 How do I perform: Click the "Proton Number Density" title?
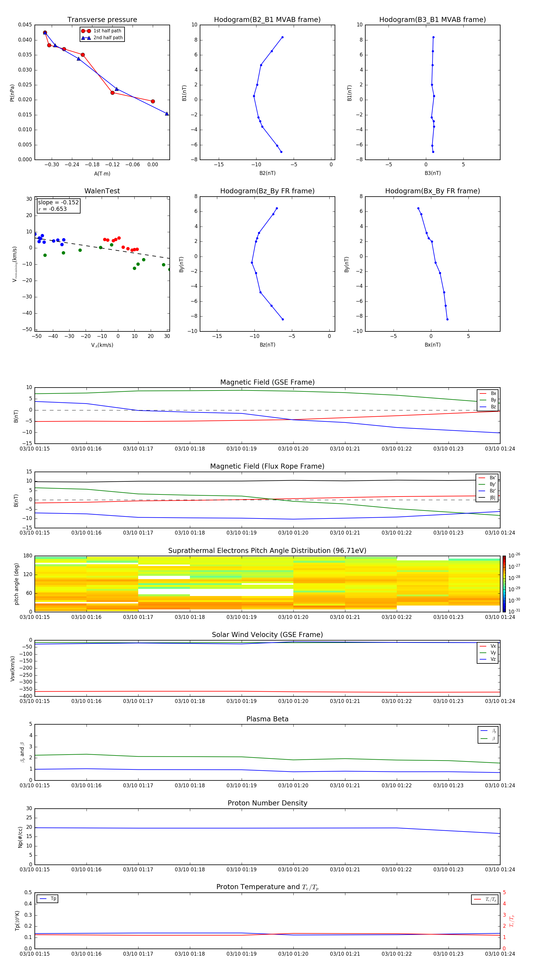pyautogui.click(x=267, y=803)
